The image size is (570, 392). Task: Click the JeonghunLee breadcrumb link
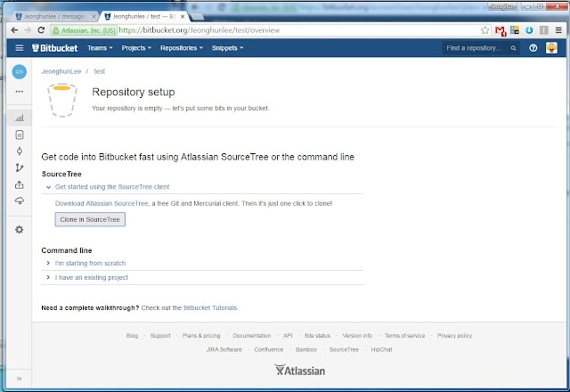coord(61,71)
